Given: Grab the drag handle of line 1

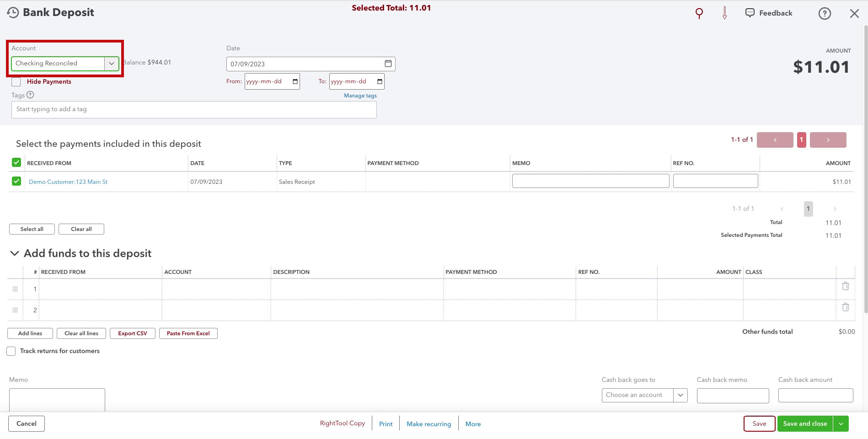Looking at the screenshot, I should pos(15,289).
